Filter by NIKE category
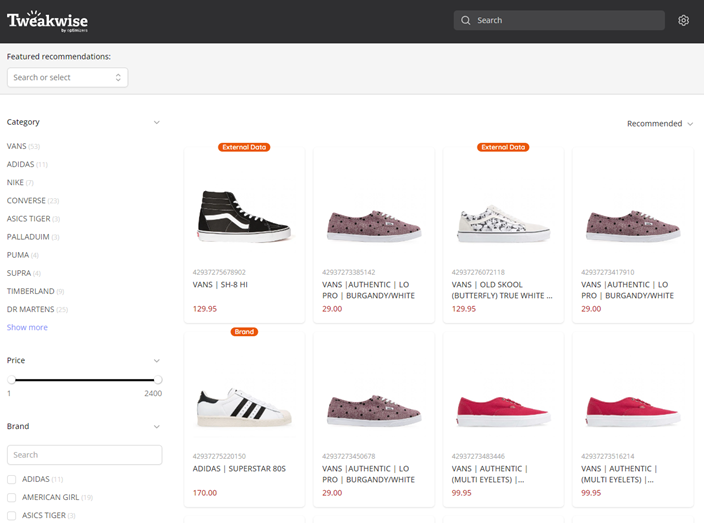Screen dimensions: 704x523 [20, 183]
